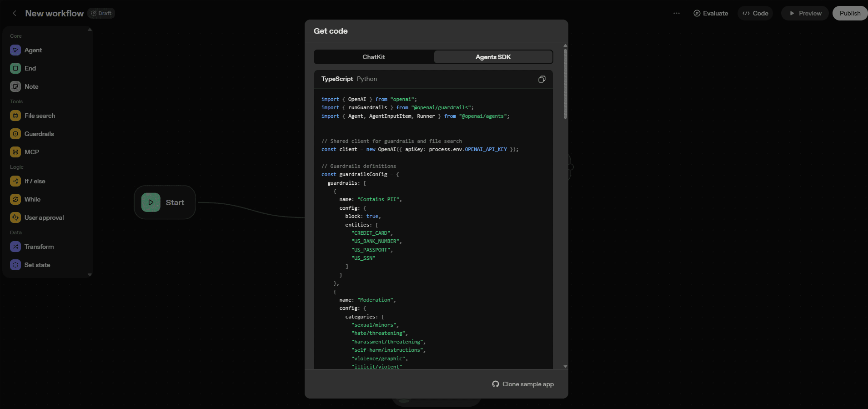Click "self-harm/instructions" category in code
This screenshot has height=409, width=868.
(x=387, y=350)
